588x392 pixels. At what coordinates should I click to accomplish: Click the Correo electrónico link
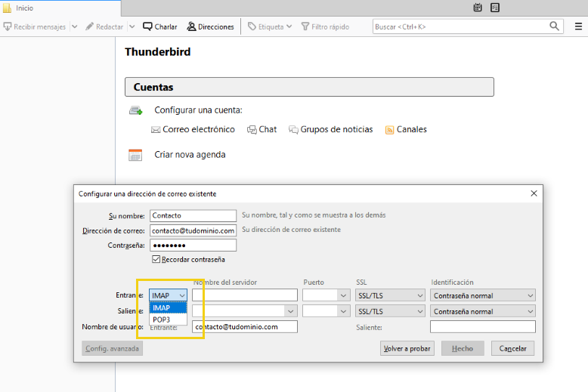193,129
